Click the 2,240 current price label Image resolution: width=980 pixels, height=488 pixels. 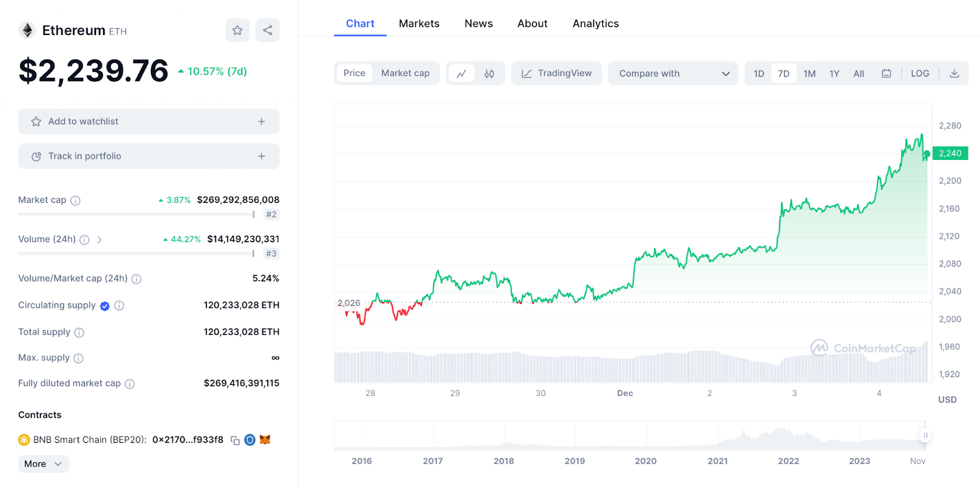pos(950,153)
